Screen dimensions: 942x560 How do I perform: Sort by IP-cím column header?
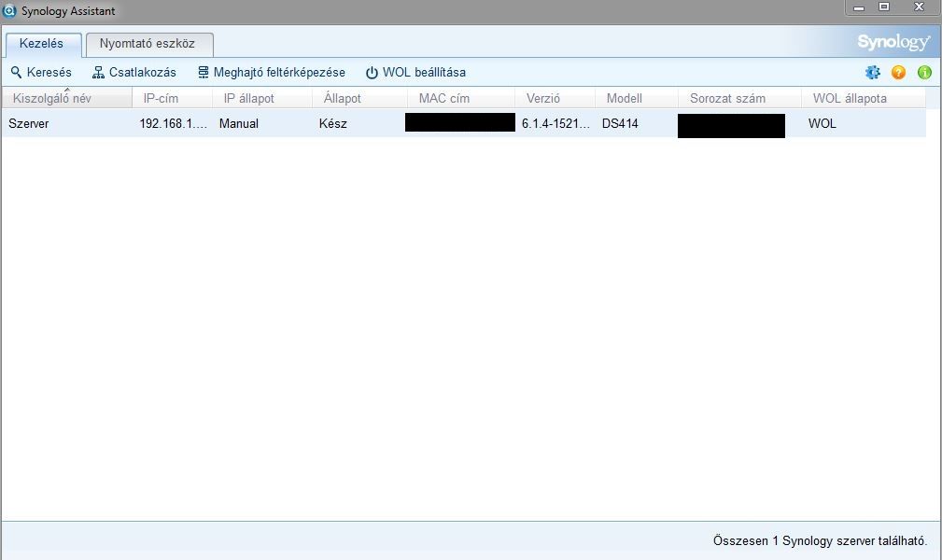click(x=172, y=98)
